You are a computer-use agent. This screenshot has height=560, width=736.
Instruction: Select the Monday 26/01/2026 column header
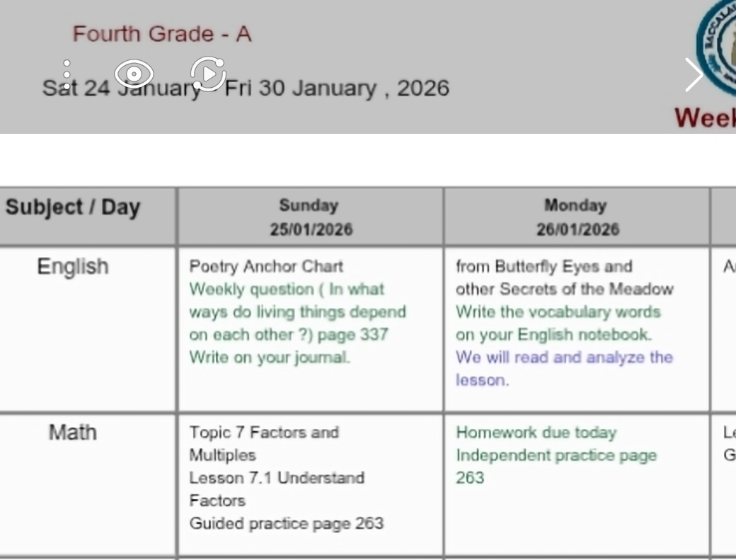pos(576,217)
